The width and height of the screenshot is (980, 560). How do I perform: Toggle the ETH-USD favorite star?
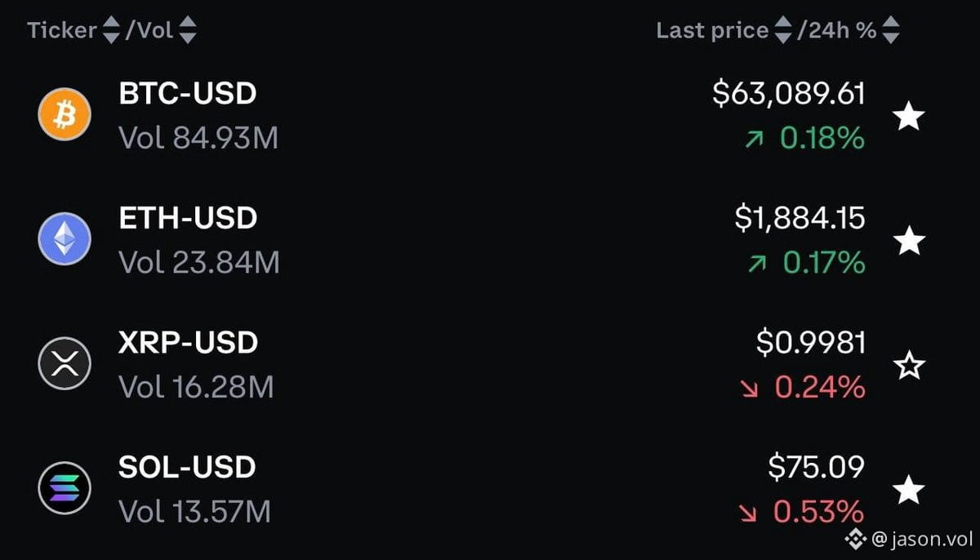pos(909,241)
